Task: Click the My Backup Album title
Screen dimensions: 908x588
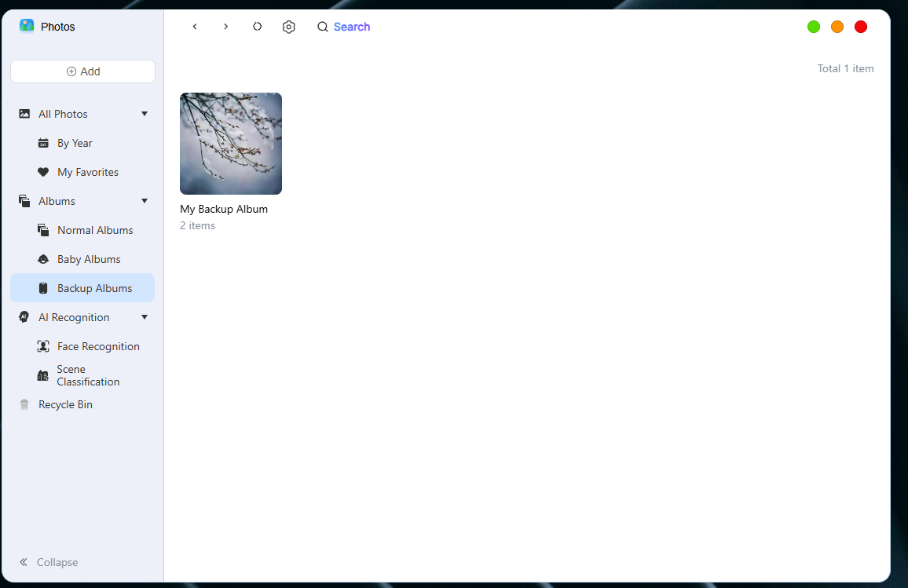Action: tap(224, 209)
